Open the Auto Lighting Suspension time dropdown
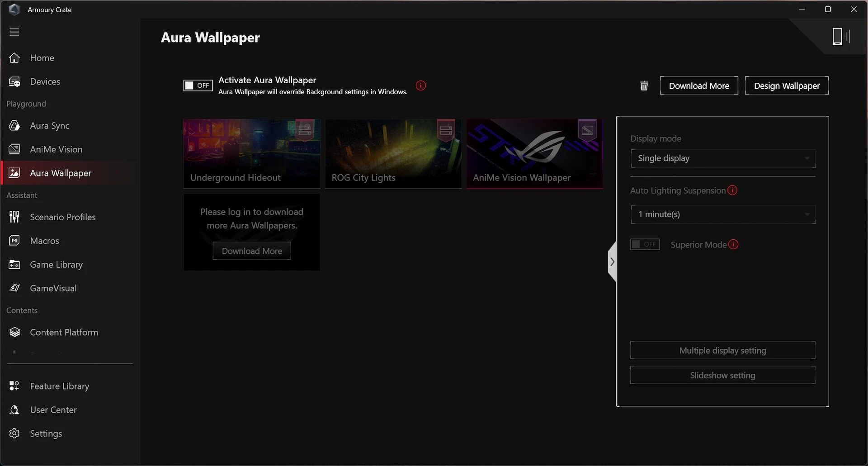 (723, 214)
